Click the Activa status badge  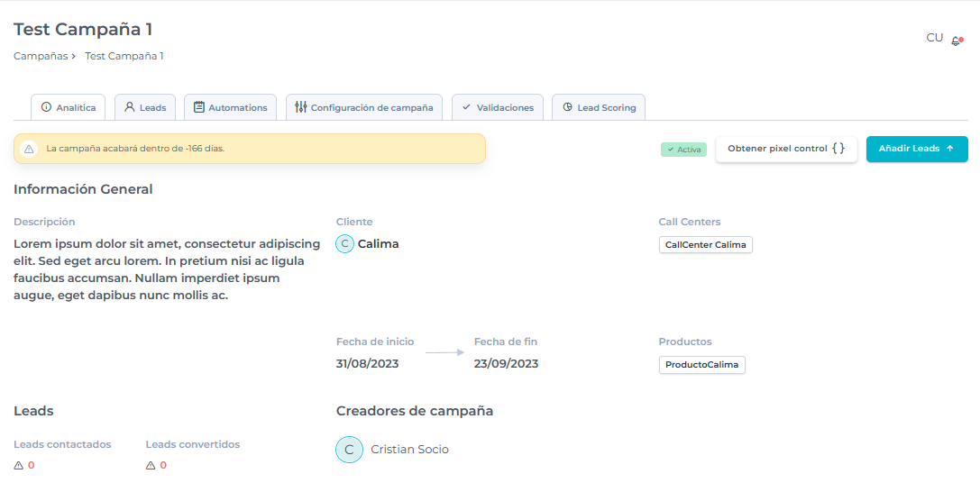(683, 150)
